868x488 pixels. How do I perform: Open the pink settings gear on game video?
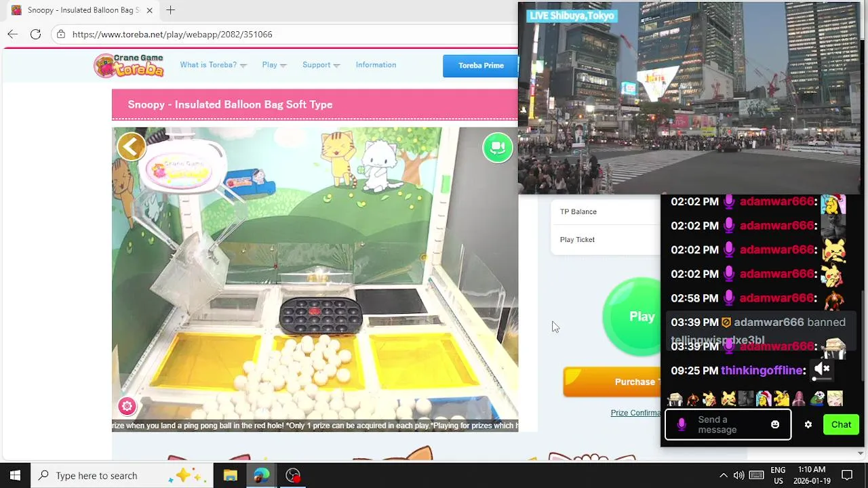tap(127, 406)
